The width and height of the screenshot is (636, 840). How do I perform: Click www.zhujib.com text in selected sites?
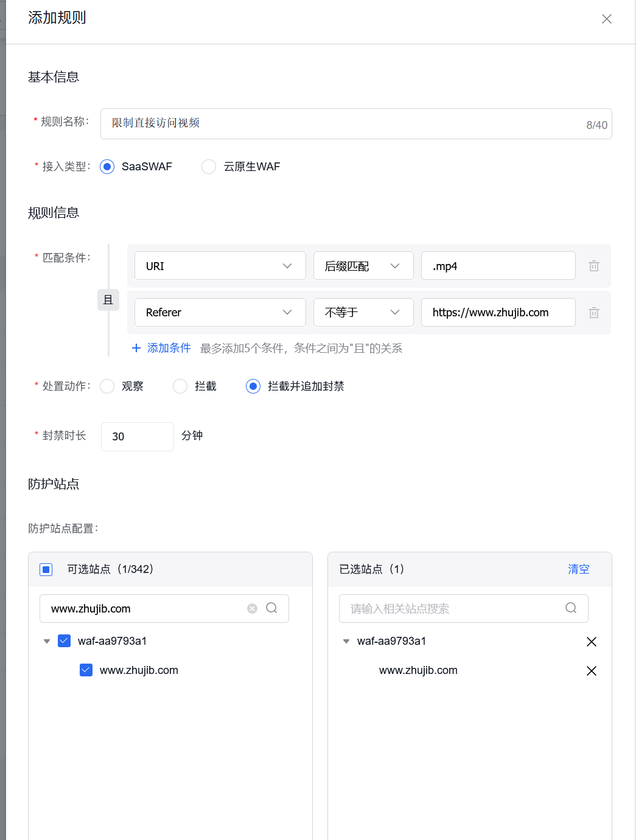click(x=418, y=670)
